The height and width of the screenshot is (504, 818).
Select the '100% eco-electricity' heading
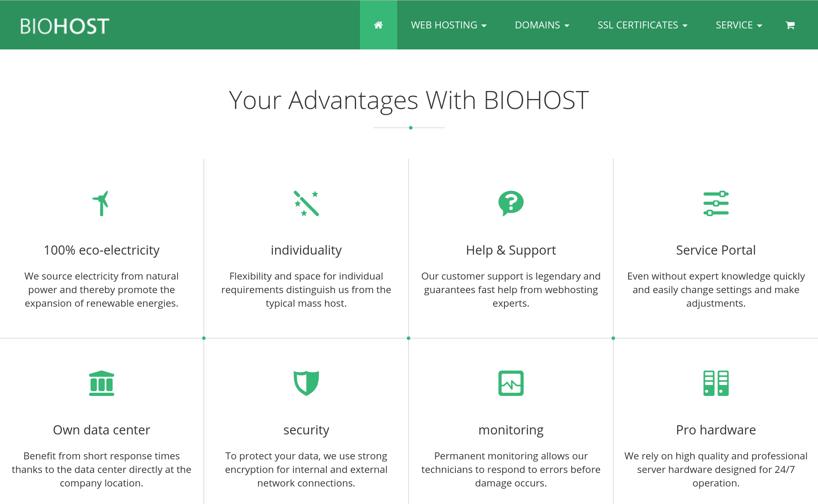tap(101, 250)
